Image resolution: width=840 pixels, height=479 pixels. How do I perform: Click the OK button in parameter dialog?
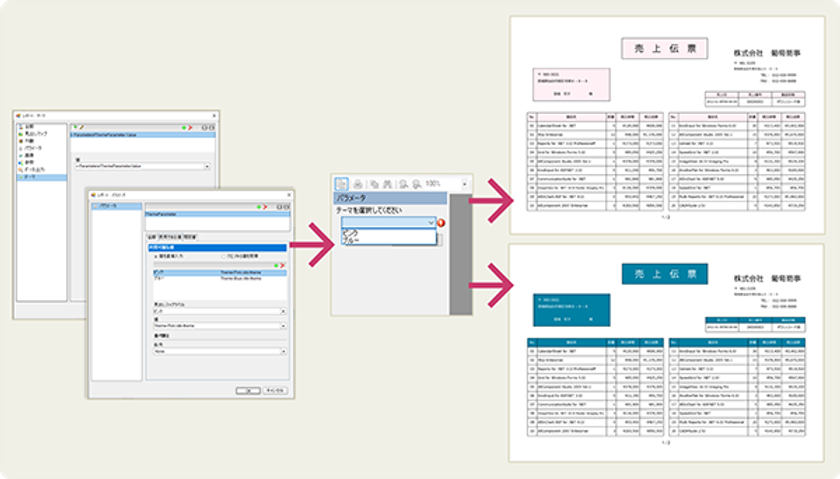pos(248,391)
